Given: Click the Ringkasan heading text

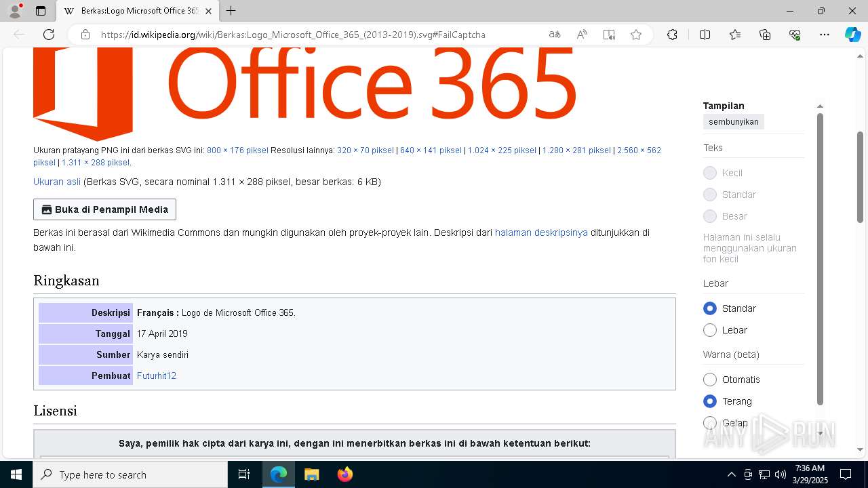Looking at the screenshot, I should pyautogui.click(x=66, y=281).
